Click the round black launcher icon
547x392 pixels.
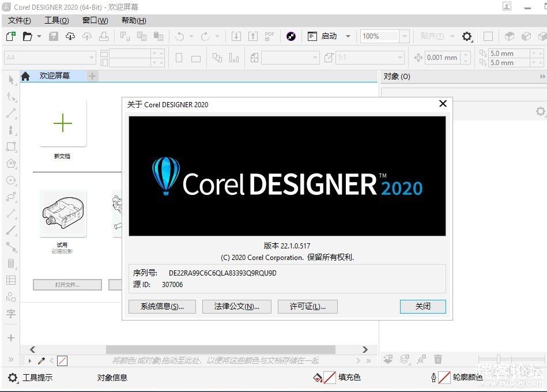291,36
